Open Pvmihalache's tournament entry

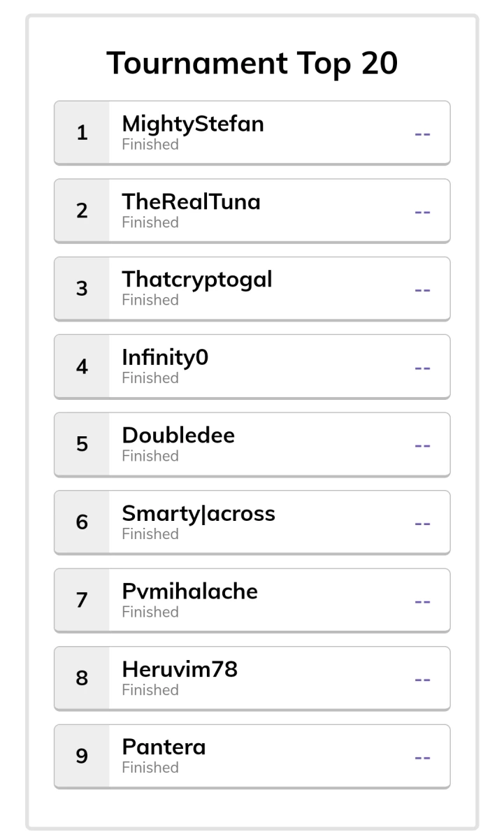[252, 601]
